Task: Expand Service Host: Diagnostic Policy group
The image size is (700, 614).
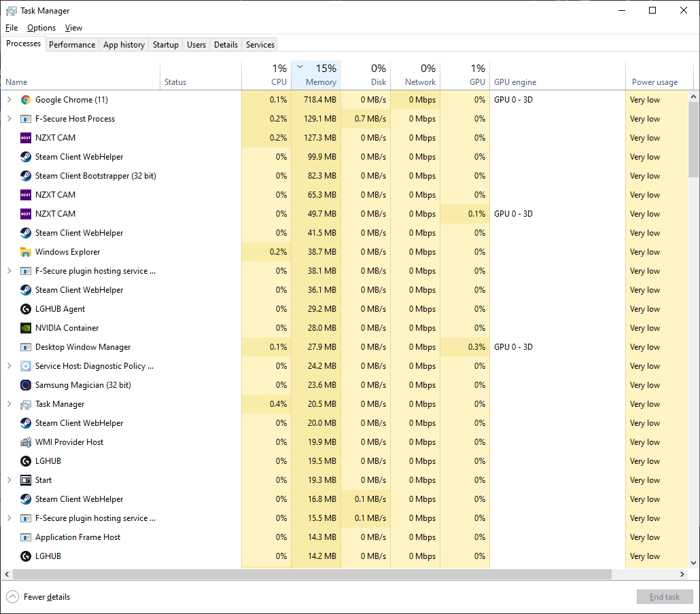Action: 9,366
